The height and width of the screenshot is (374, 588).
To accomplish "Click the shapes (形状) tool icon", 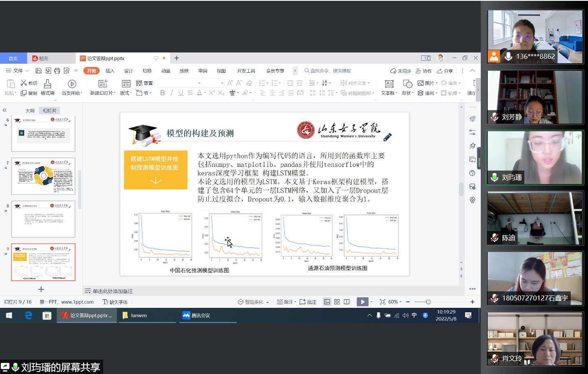I will pyautogui.click(x=408, y=84).
